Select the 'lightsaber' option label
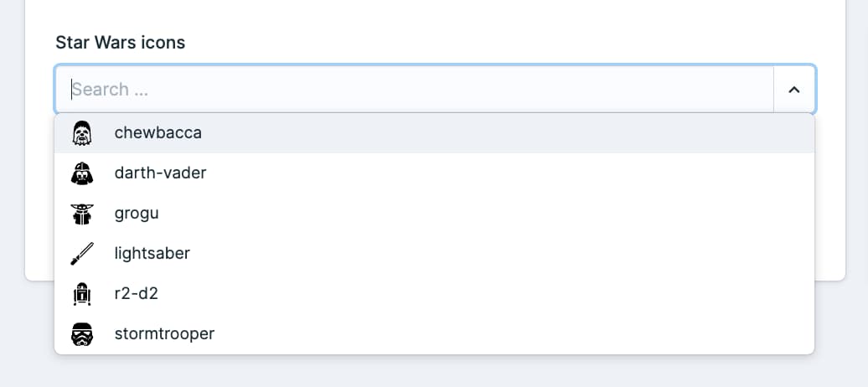868x387 pixels. click(152, 254)
